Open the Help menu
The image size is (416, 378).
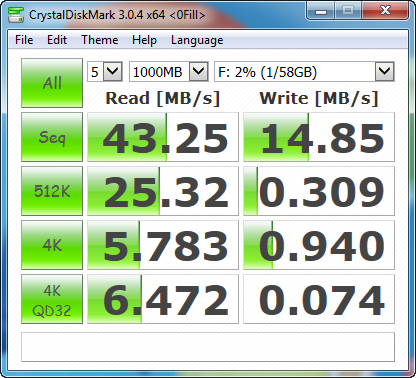(144, 40)
